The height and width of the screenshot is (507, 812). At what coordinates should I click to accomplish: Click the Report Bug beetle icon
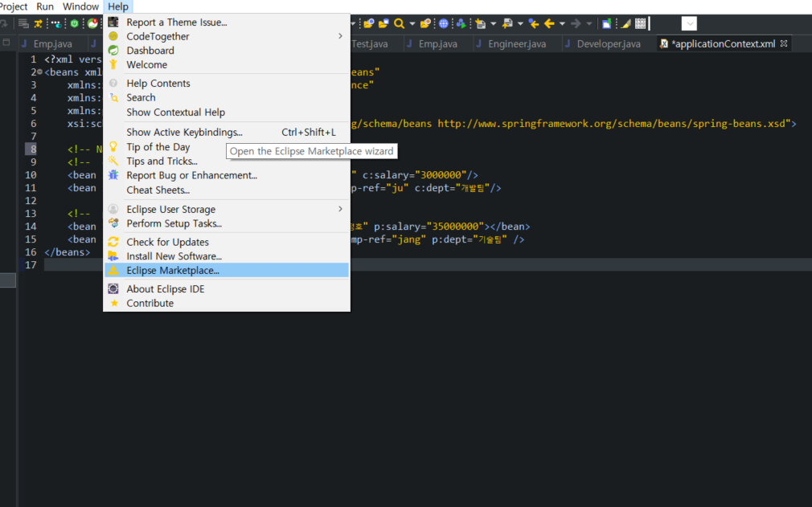[113, 175]
